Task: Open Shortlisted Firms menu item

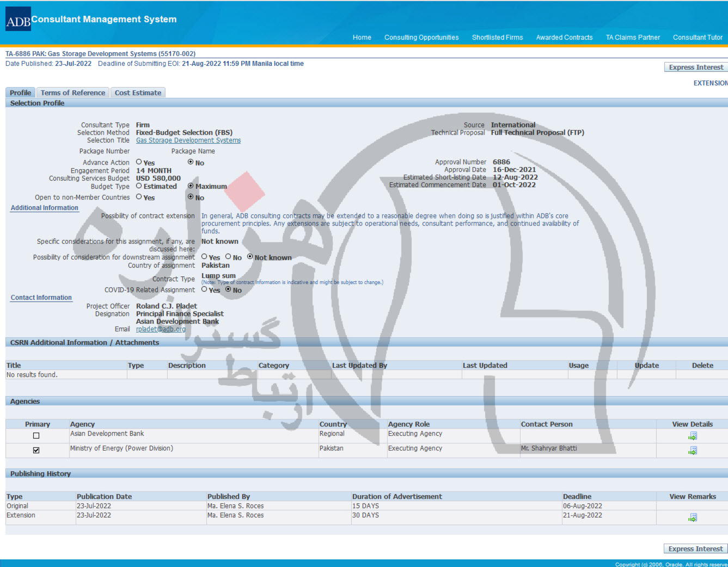Action: [x=497, y=38]
